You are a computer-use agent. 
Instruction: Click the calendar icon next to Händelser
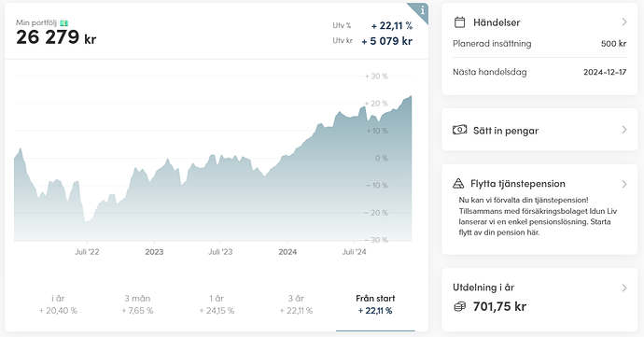[x=459, y=22]
